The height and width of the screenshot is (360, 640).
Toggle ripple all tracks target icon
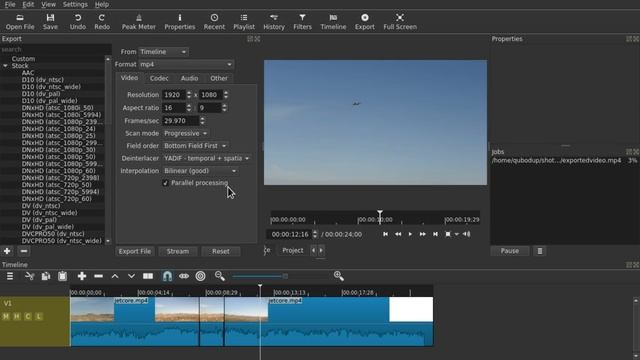200,276
